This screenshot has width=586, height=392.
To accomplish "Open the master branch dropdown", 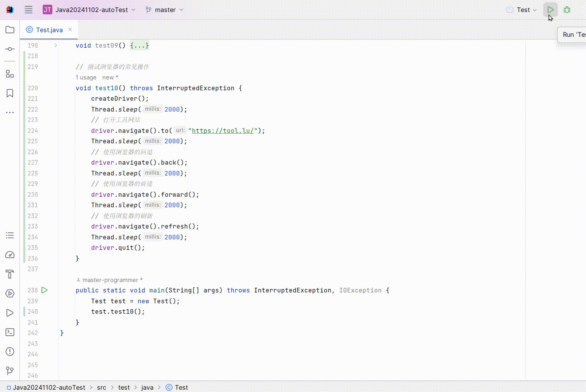I will tap(165, 10).
